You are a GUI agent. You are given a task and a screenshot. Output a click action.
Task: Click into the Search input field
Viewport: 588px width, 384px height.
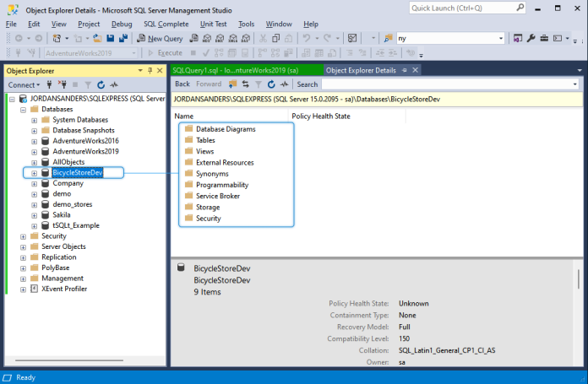pos(446,84)
